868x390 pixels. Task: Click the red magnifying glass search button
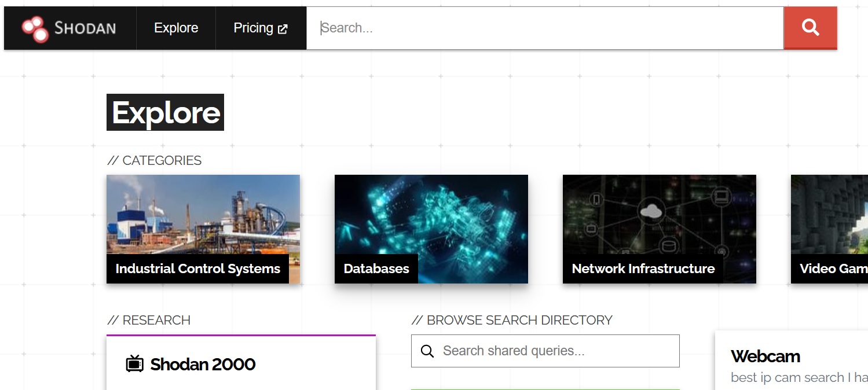810,27
